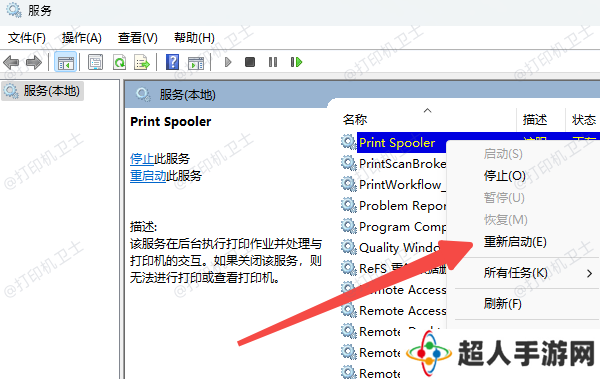Click the refresh toolbar icon

tap(119, 62)
